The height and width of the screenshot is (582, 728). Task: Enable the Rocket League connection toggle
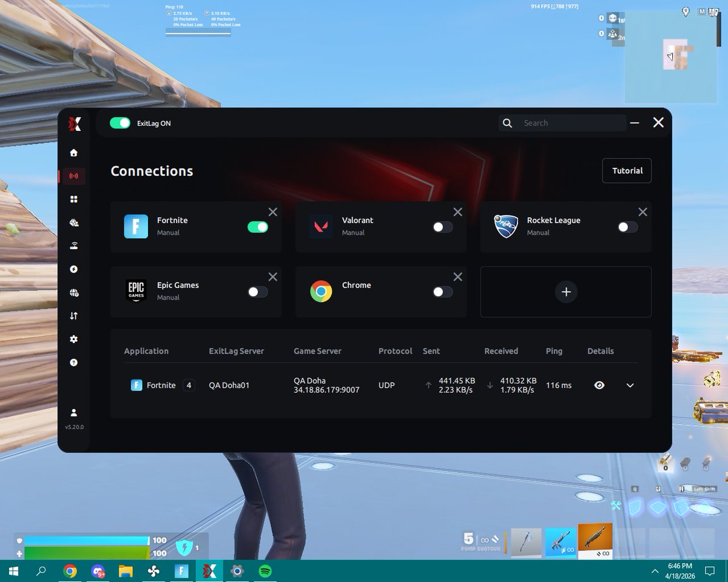tap(628, 227)
